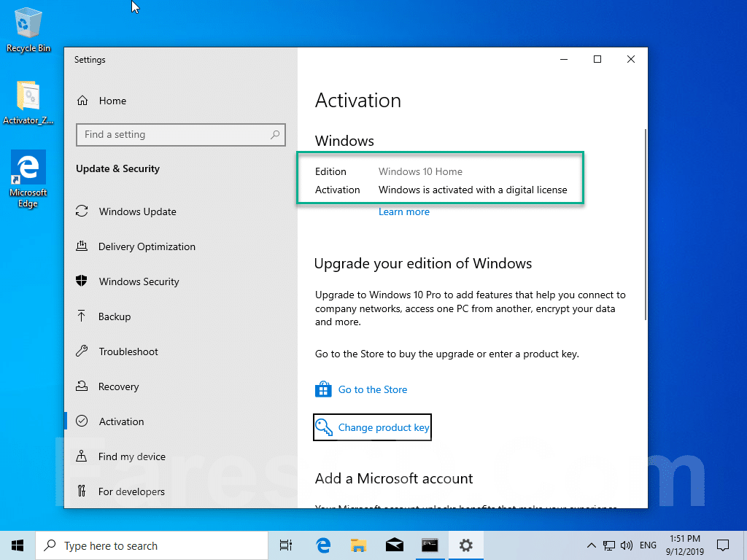Click the Windows Update sync icon
The image size is (747, 560).
(x=82, y=211)
